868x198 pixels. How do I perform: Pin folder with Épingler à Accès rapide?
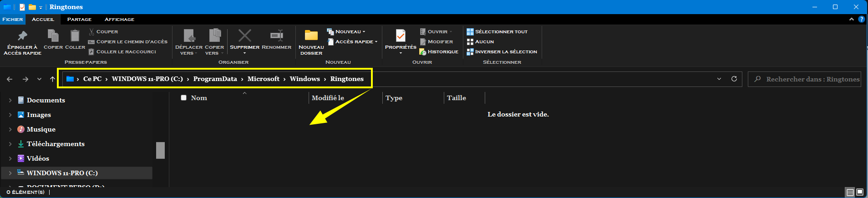(22, 43)
